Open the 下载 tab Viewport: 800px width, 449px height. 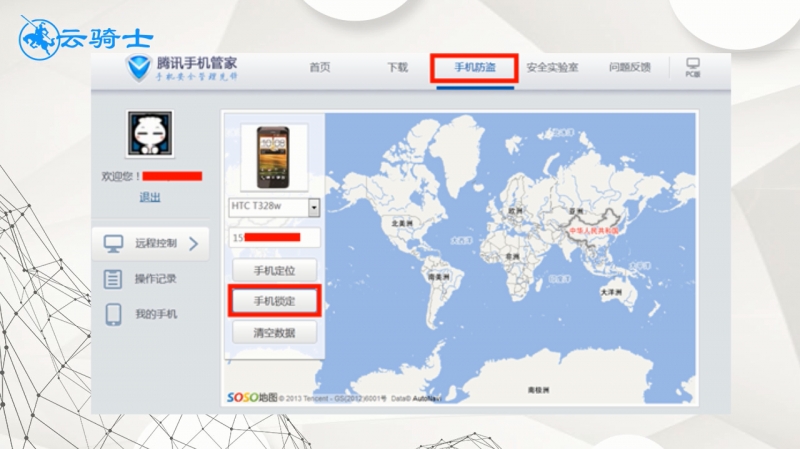pos(397,67)
